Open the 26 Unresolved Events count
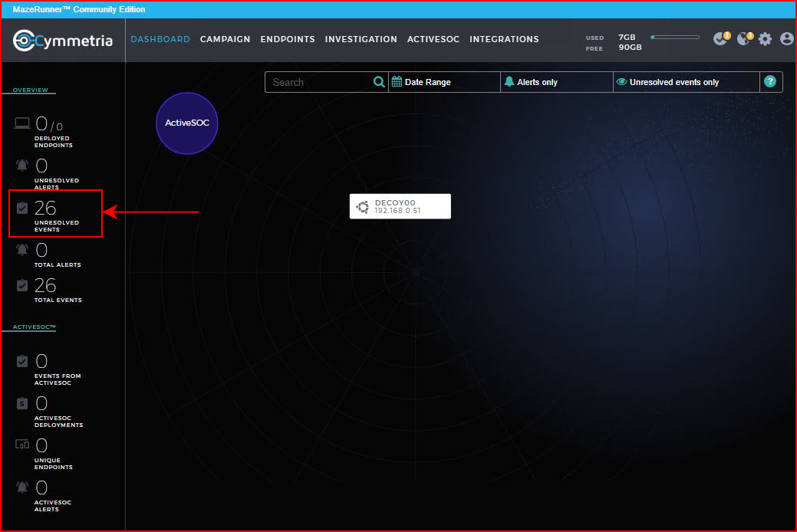797x532 pixels. tap(45, 208)
